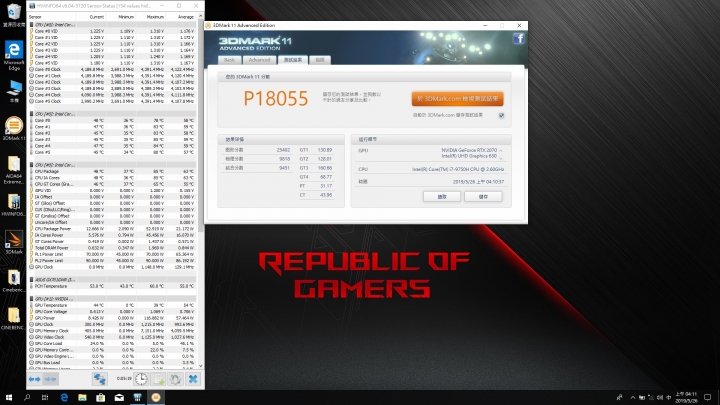The width and height of the screenshot is (720, 405).
Task: Select CPU Package Power row
Action: pos(112,229)
